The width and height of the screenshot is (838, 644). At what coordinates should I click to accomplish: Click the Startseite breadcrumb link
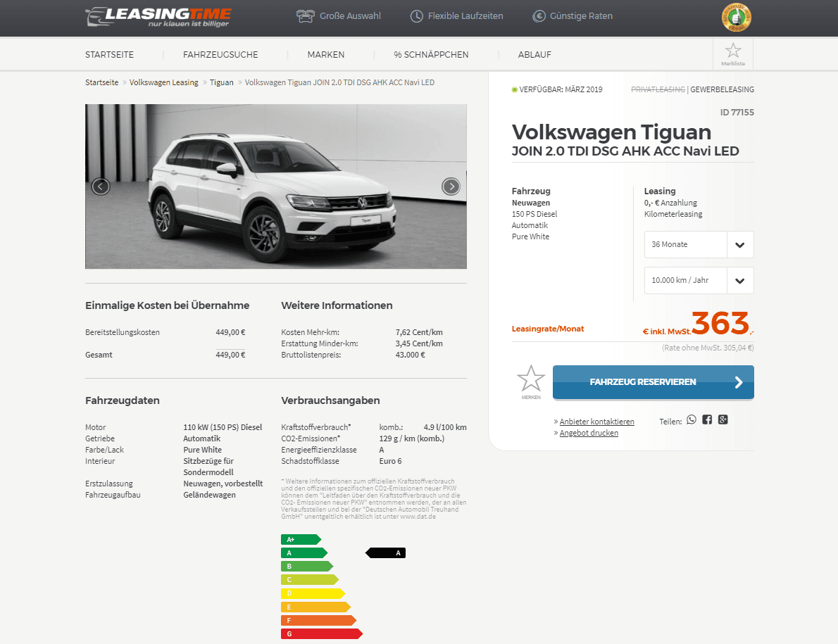101,82
